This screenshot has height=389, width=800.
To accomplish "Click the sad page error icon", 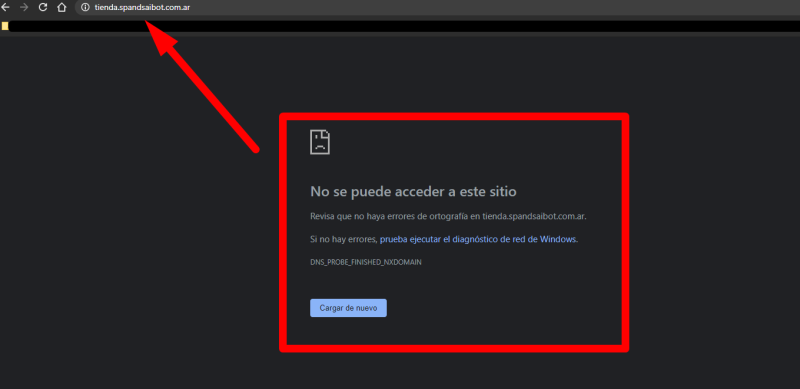I will tap(320, 142).
